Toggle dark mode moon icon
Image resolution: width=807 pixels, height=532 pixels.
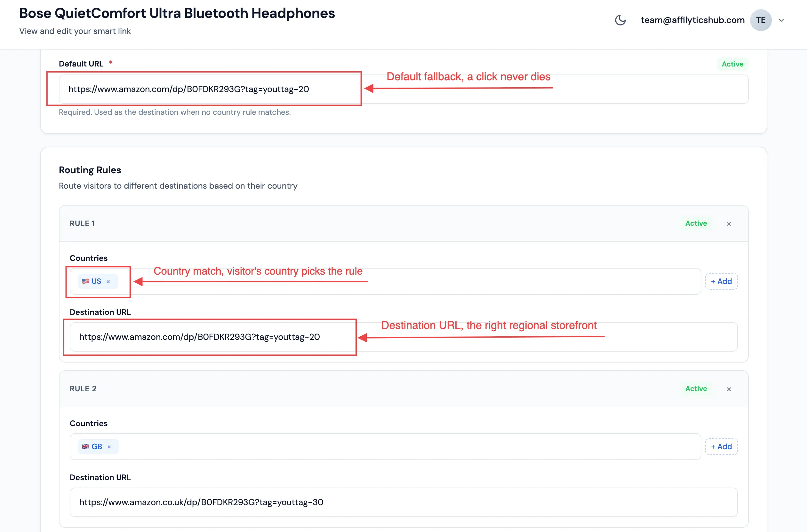pos(620,20)
